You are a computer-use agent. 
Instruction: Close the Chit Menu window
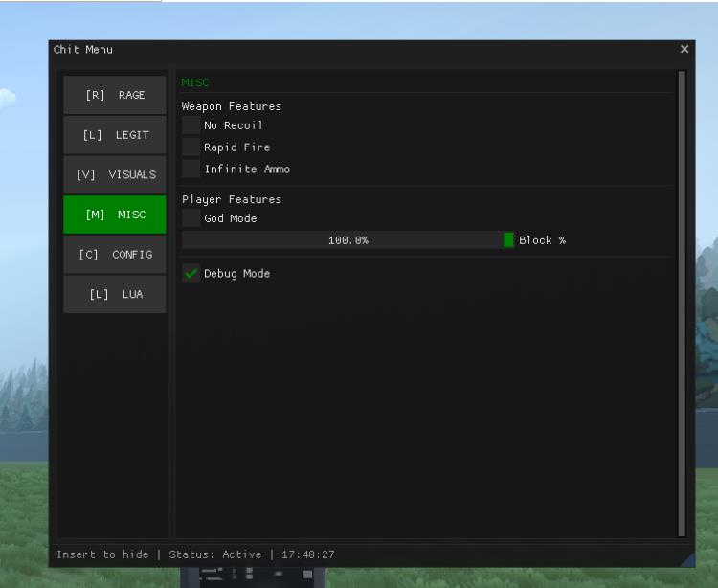click(684, 49)
